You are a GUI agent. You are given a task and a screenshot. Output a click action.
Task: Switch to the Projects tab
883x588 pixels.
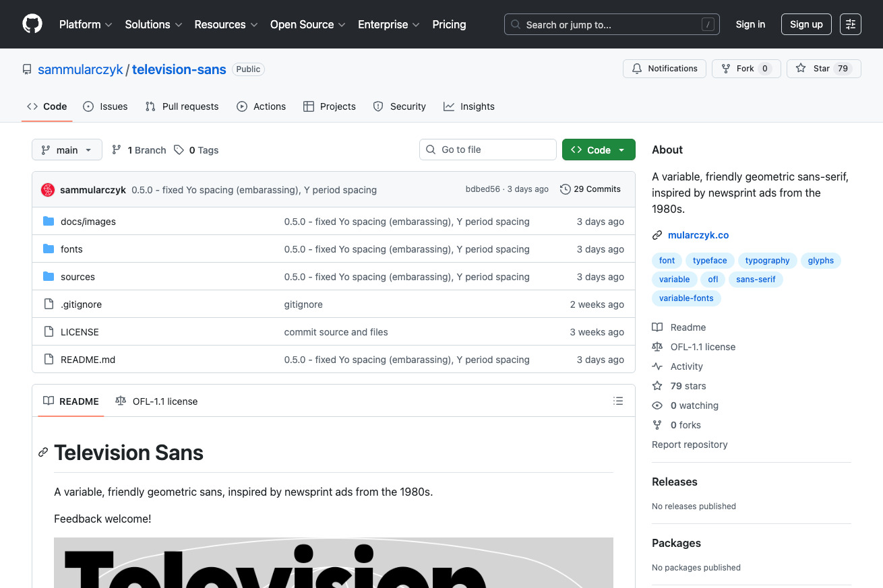coord(330,106)
